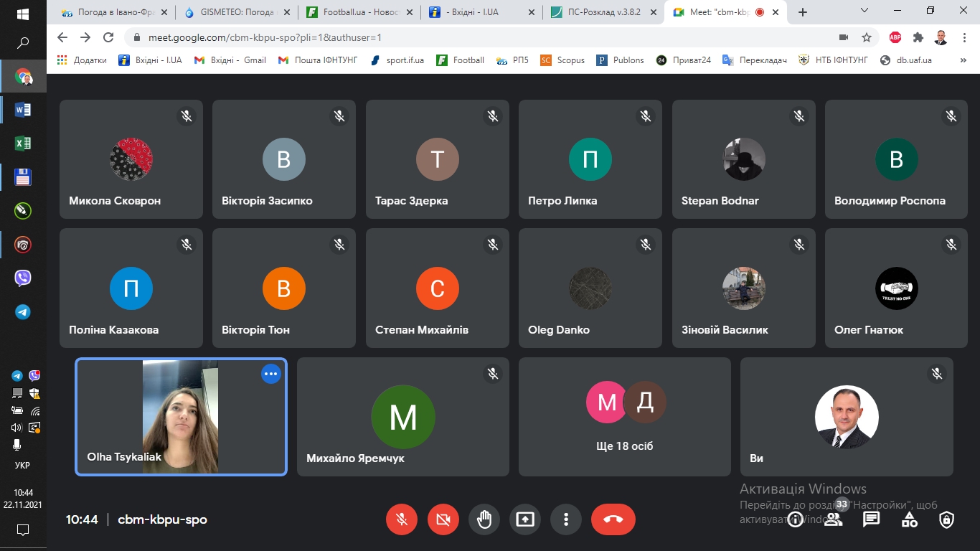
Task: Open Telegram from the Windows taskbar
Action: (x=23, y=312)
